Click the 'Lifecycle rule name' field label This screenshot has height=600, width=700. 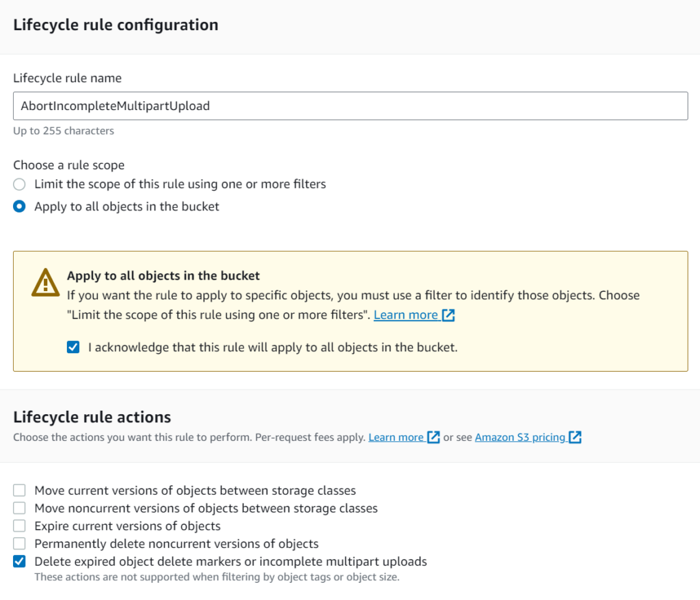click(68, 78)
